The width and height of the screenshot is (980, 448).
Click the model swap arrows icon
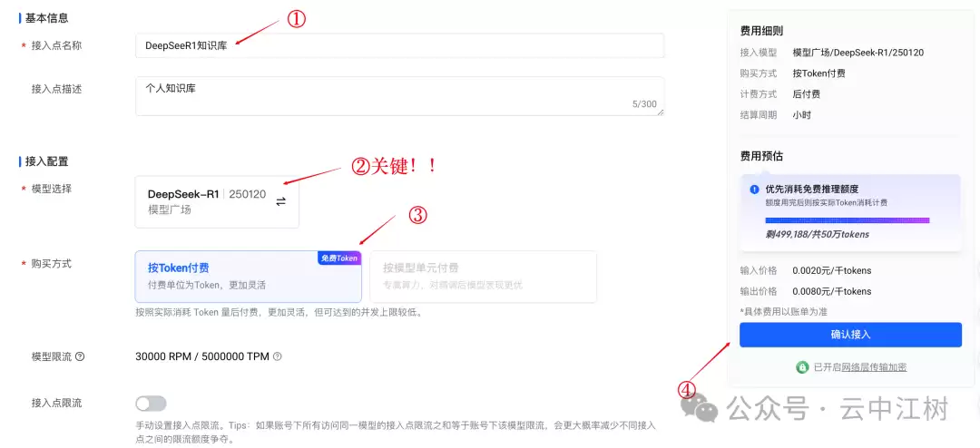click(x=280, y=201)
